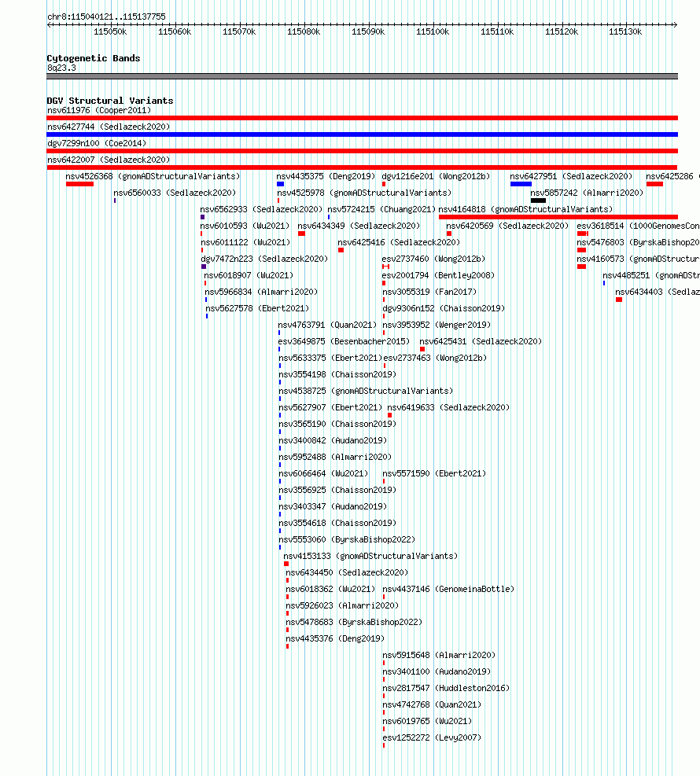Click nsv6419633 (Sedlazeck2020) label
Screen dimensions: 700x776
coord(448,407)
